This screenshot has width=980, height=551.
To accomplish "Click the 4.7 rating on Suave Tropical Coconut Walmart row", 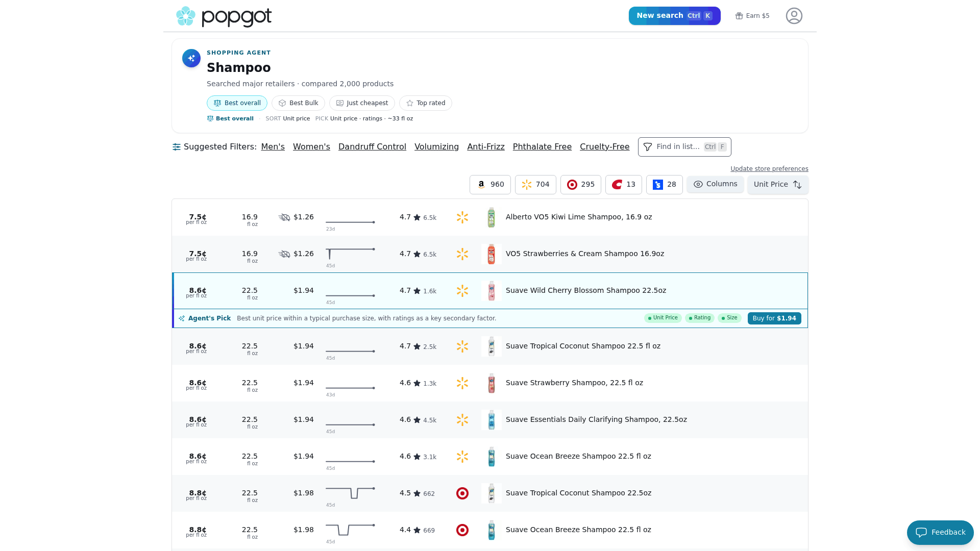I will tap(405, 346).
